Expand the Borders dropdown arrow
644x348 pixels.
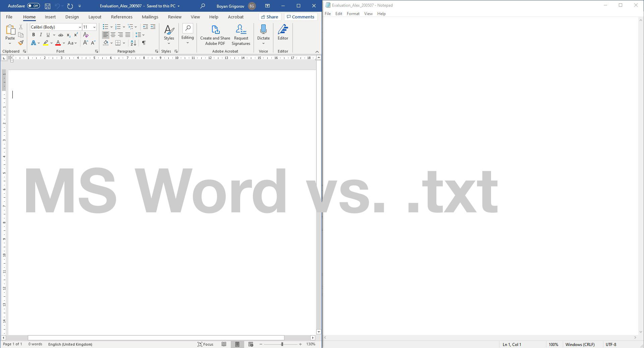coord(124,43)
